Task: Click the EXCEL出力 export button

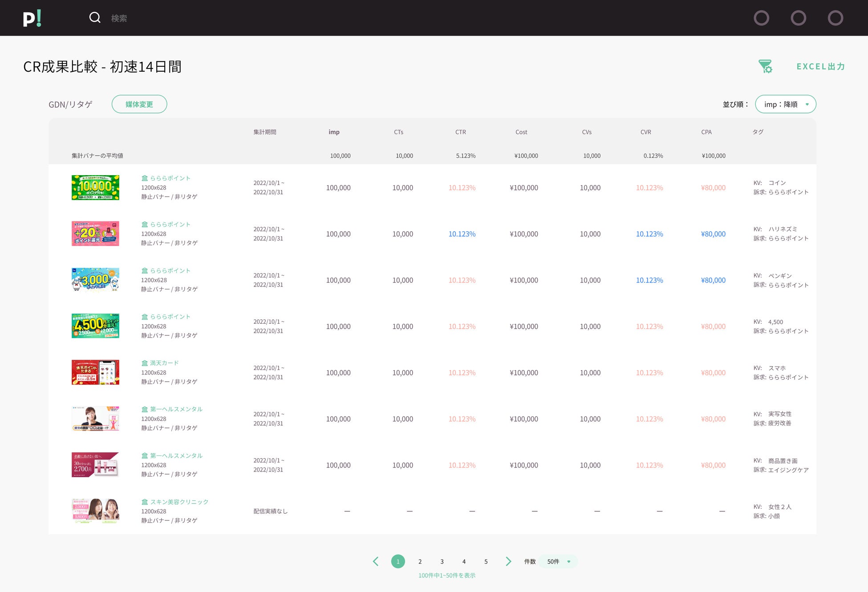Action: tap(820, 67)
